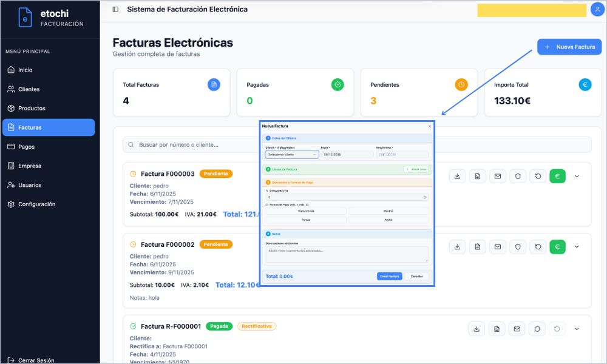Click user avatar icon in top bar
607x364 pixels.
597,10
